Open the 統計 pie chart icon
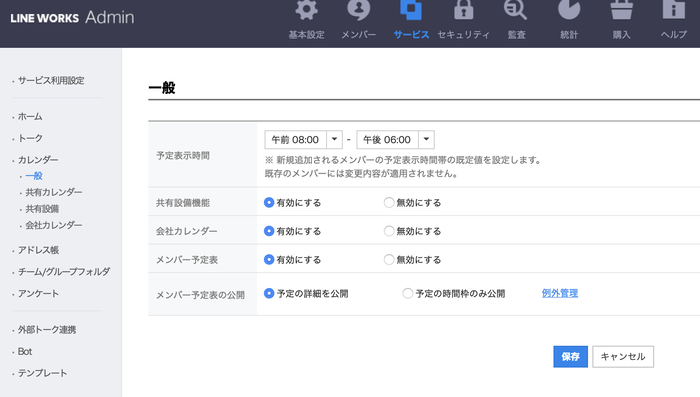The image size is (700, 397). (x=569, y=10)
